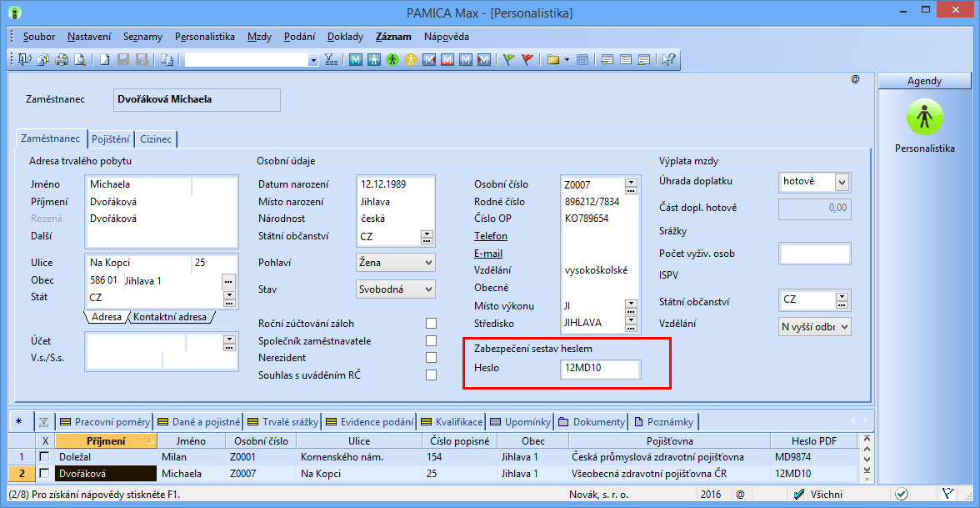Check the row selection box for Doležal
Screen dimensions: 980x508
[45, 457]
